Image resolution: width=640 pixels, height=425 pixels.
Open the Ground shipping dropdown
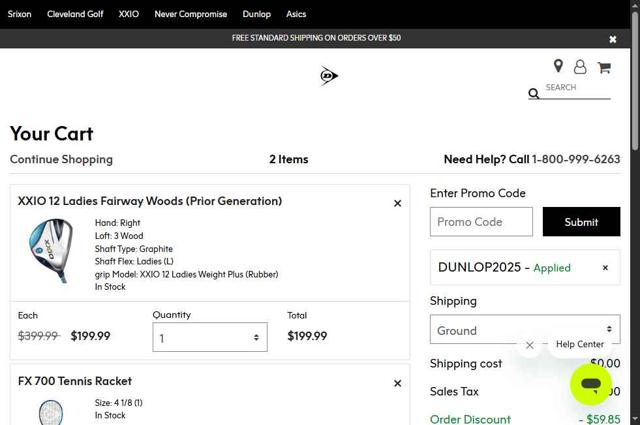[525, 329]
